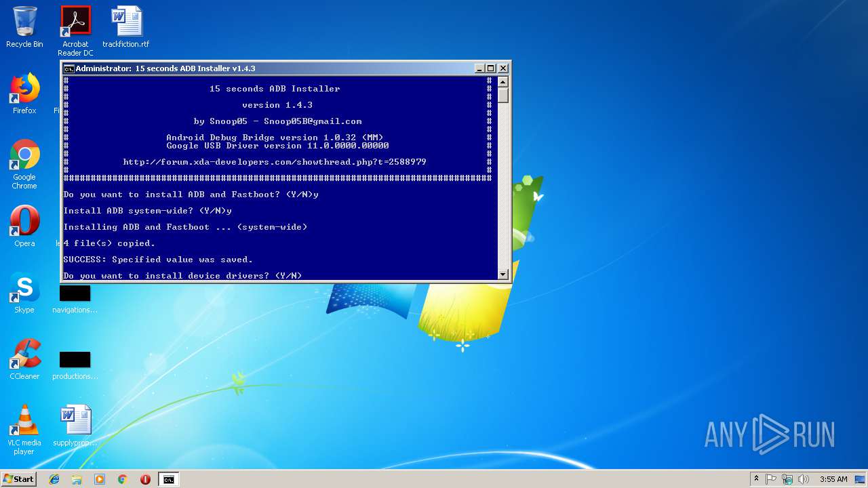Click the 'Google USB Driver version' line
Image resolution: width=868 pixels, height=488 pixels.
coord(277,146)
